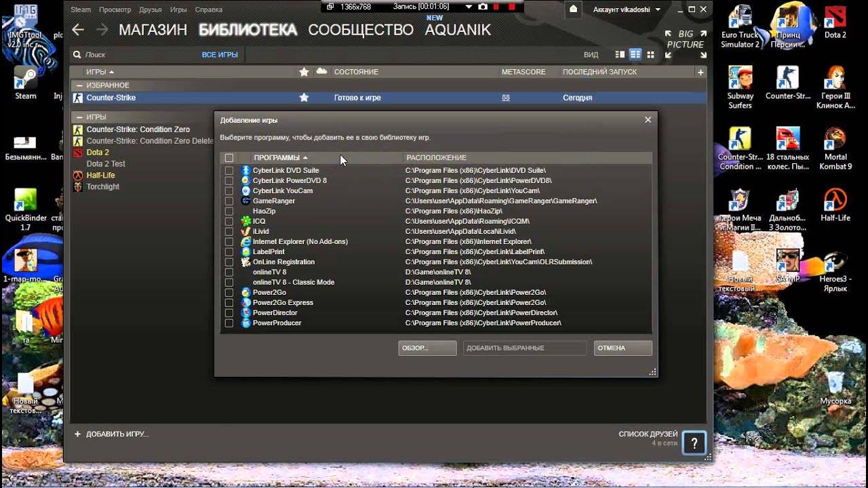
Task: Click the ОТМЕНА button
Action: [623, 348]
